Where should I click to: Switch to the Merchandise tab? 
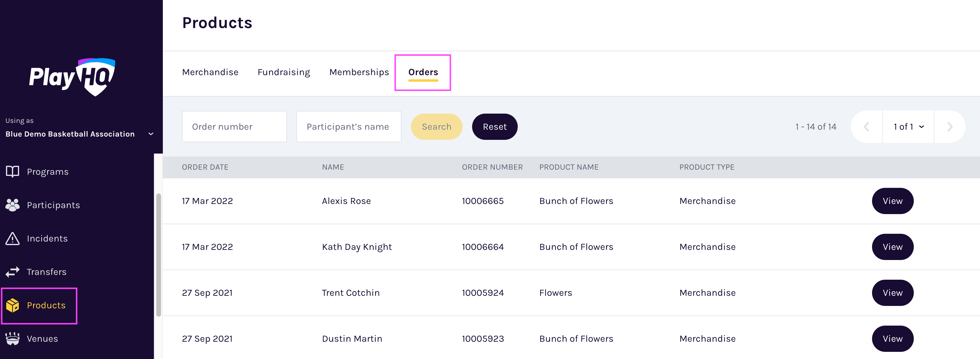tap(210, 72)
